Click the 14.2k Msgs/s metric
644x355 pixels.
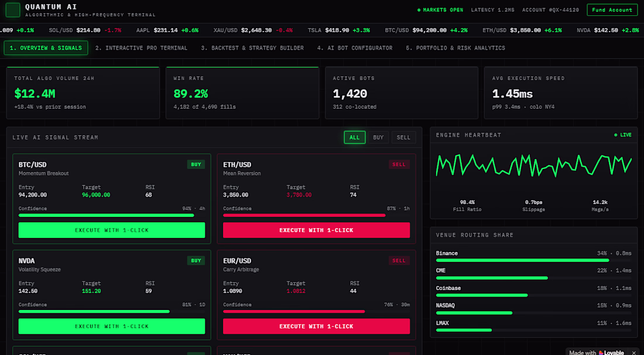click(600, 206)
